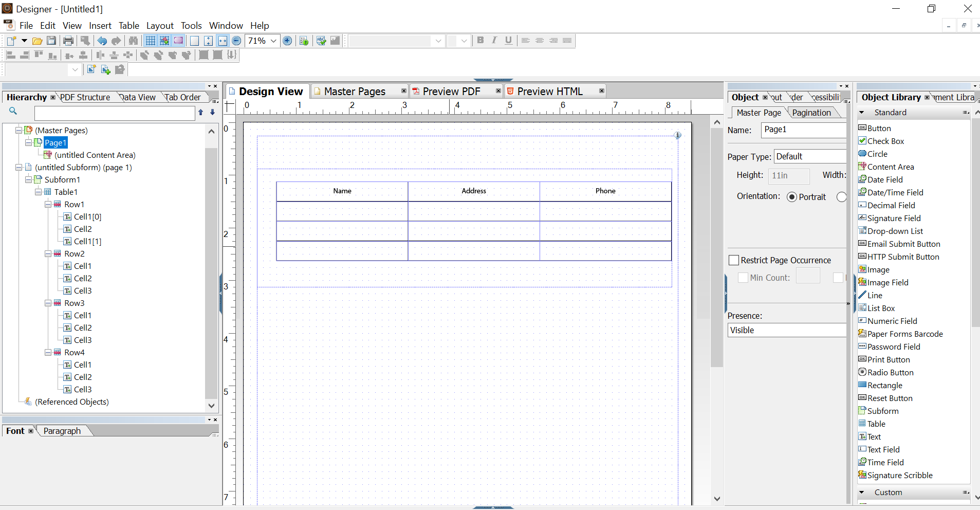Choose Email Submit Button in Object Library
This screenshot has height=510, width=980.
click(x=899, y=244)
